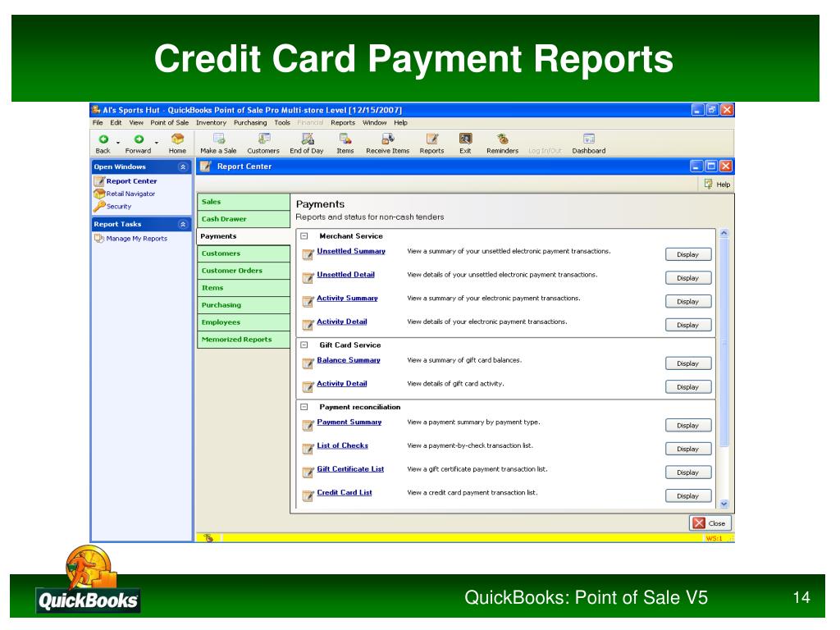Click report icon beside Payment Summary

coord(308,426)
